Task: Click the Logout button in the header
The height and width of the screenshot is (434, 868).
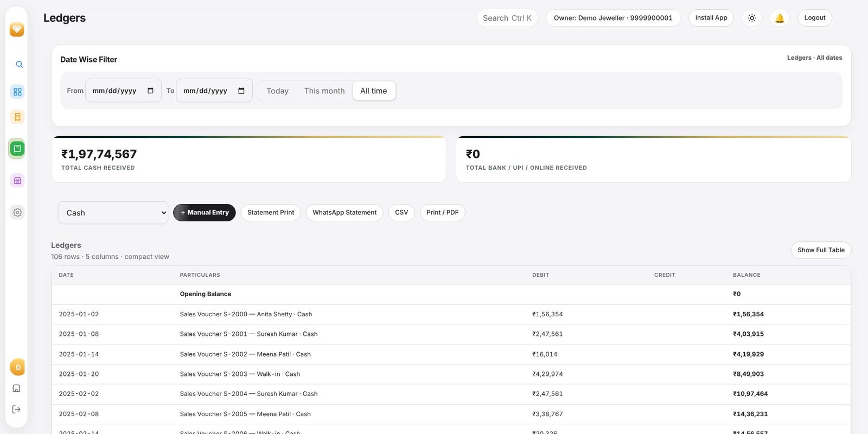Action: click(815, 18)
